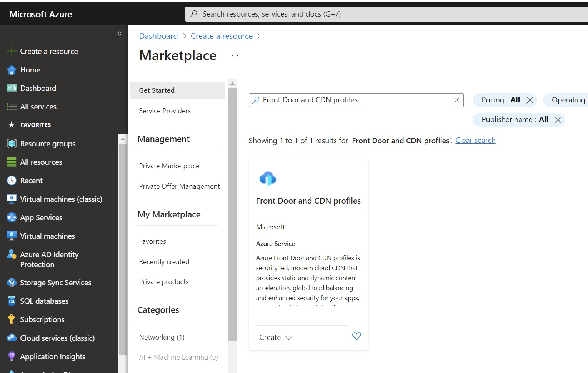Screen dimensions: 588x373
Task: Click the Marketplace menu scrollbar
Action: click(232, 212)
